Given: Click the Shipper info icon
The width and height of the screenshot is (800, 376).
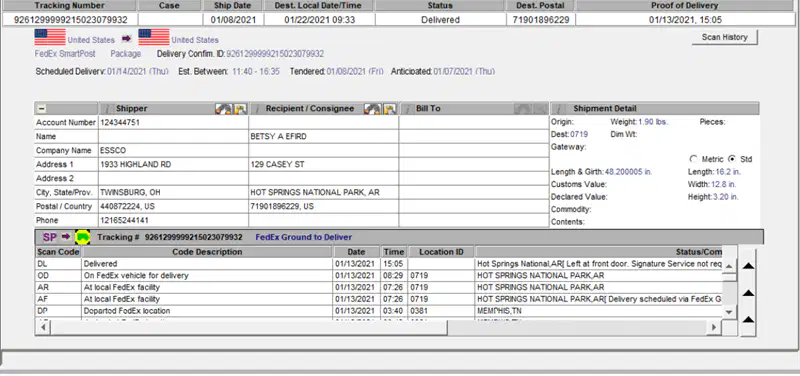Looking at the screenshot, I should [x=107, y=109].
